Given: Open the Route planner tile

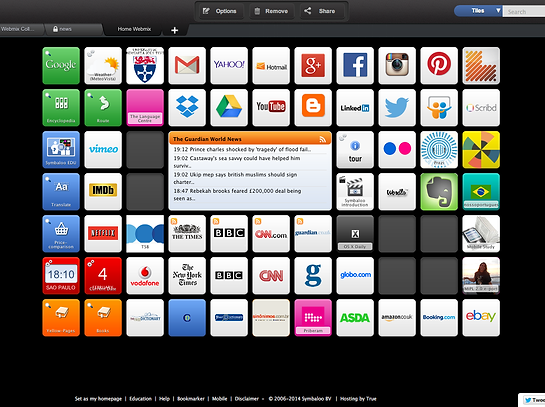Looking at the screenshot, I should (103, 108).
